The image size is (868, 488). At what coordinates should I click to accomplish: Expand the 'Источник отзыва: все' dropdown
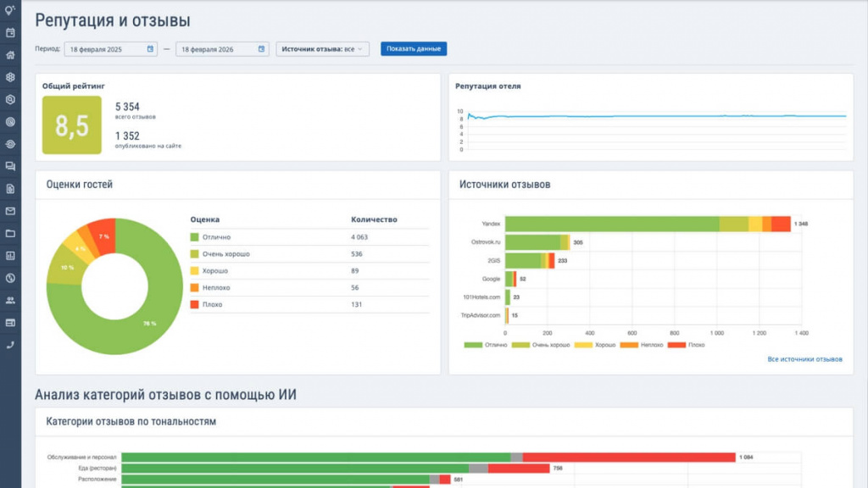[323, 48]
